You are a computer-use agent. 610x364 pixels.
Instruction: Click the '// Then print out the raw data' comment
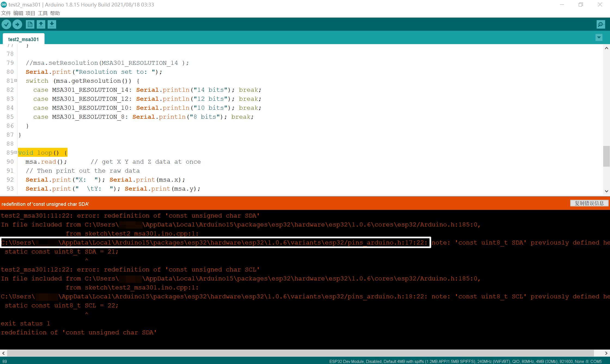(x=83, y=171)
